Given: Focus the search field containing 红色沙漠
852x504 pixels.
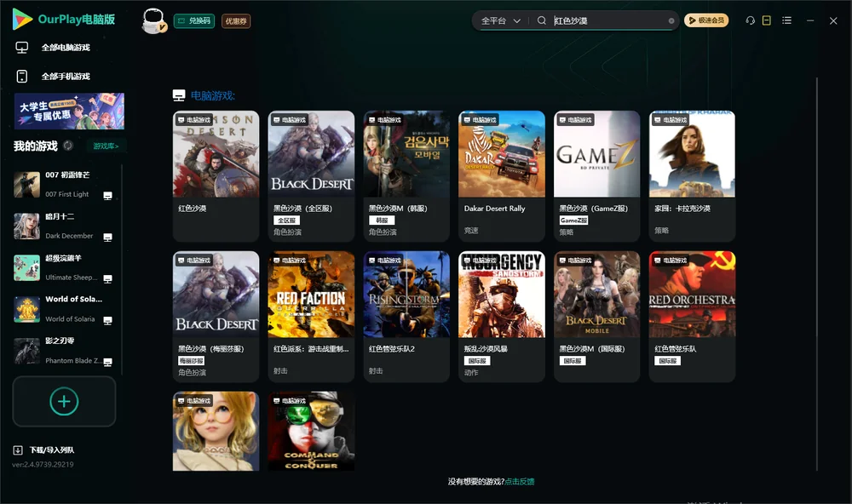Looking at the screenshot, I should [609, 20].
